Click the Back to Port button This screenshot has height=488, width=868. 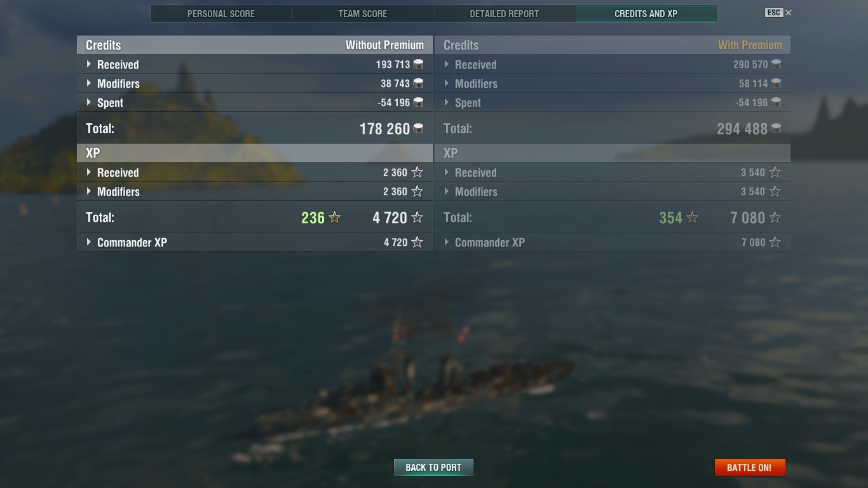coord(433,467)
